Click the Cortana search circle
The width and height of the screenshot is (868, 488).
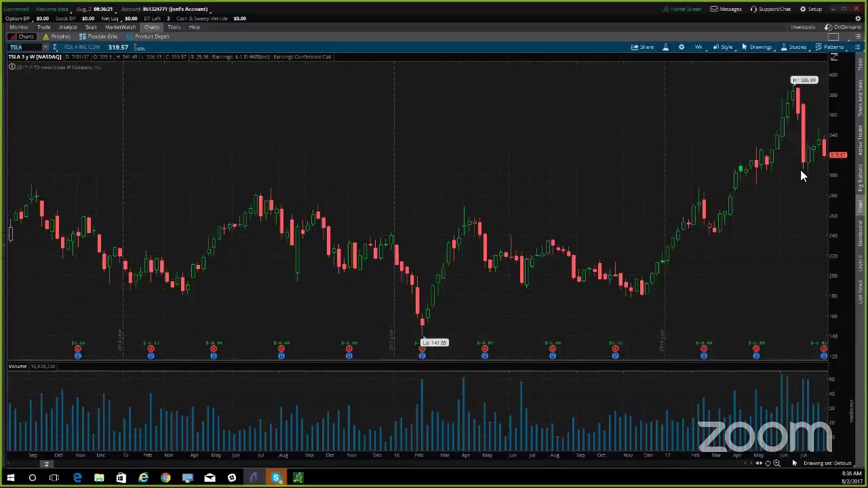32,479
